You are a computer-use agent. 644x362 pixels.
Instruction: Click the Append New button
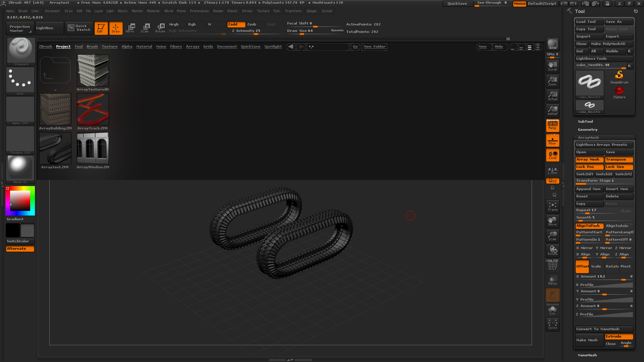[x=589, y=189]
